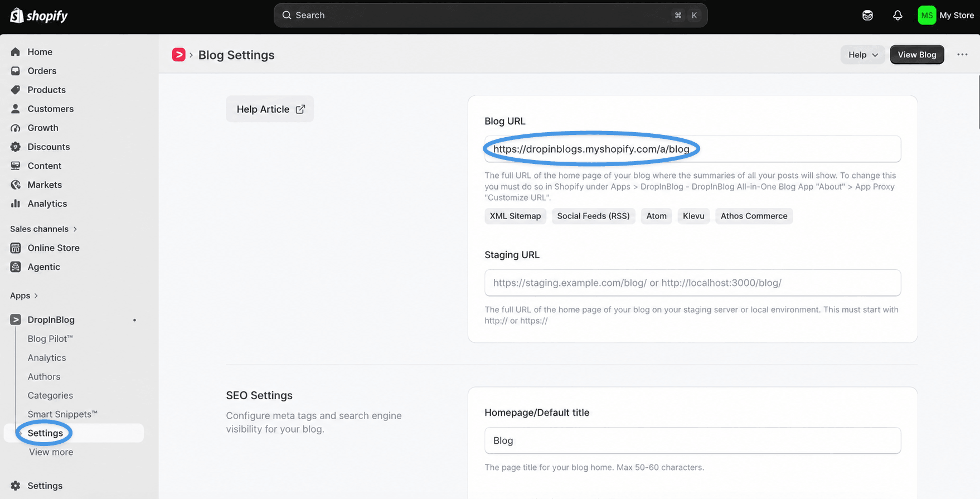
Task: Click the Discounts badge icon
Action: pyautogui.click(x=16, y=147)
